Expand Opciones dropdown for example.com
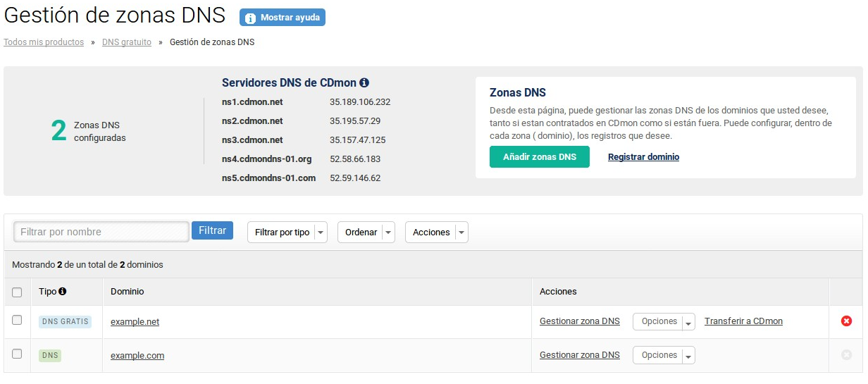This screenshot has height=384, width=868. (663, 355)
